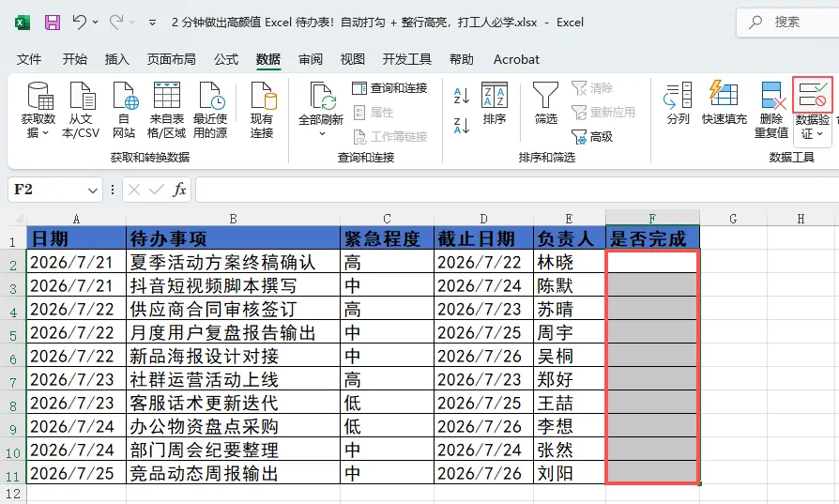This screenshot has height=504, width=839.
Task: Open the Undo history dropdown arrow
Action: pos(95,23)
